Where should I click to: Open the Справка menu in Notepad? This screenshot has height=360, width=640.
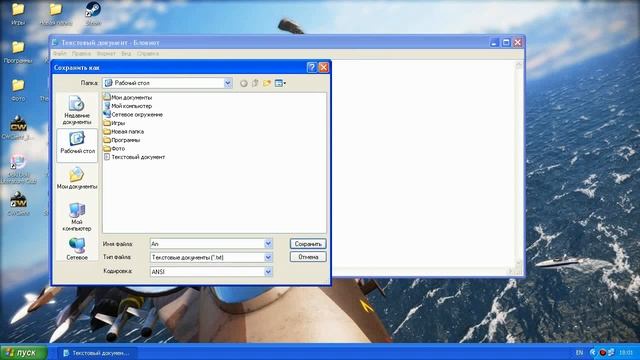[148, 53]
